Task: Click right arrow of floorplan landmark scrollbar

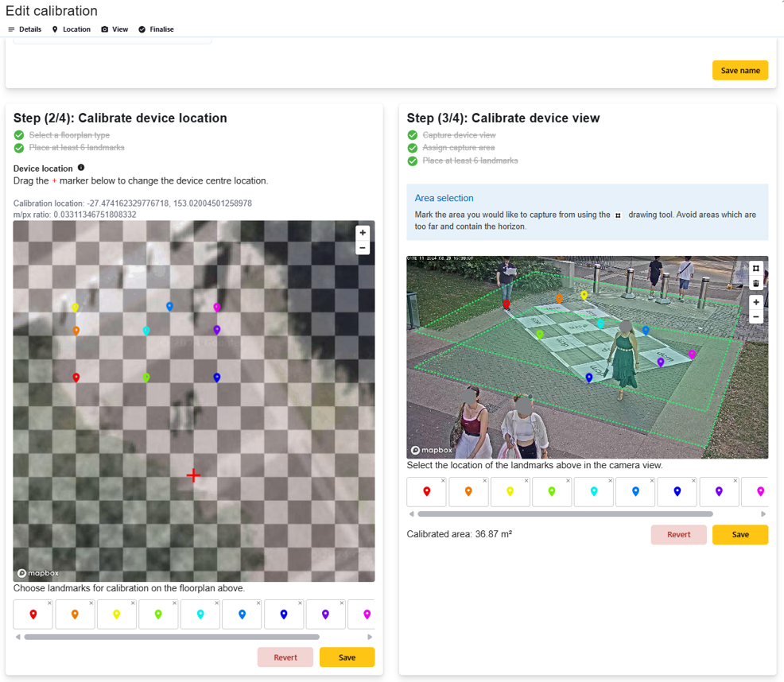Action: (x=370, y=637)
